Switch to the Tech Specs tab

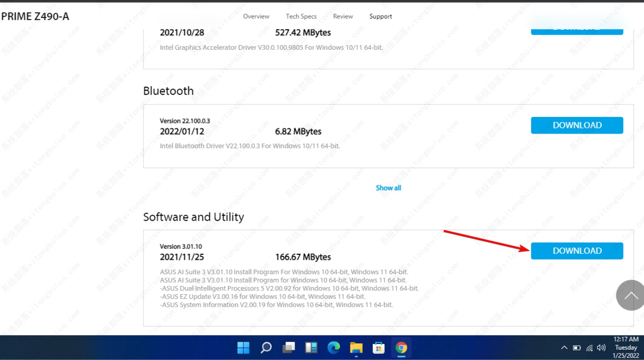(301, 16)
